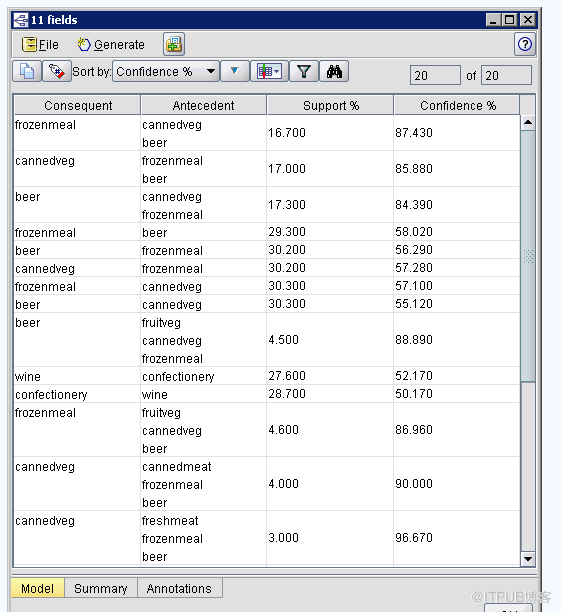Click the add-to-project icon beside Generate
This screenshot has width=561, height=612.
[x=174, y=44]
